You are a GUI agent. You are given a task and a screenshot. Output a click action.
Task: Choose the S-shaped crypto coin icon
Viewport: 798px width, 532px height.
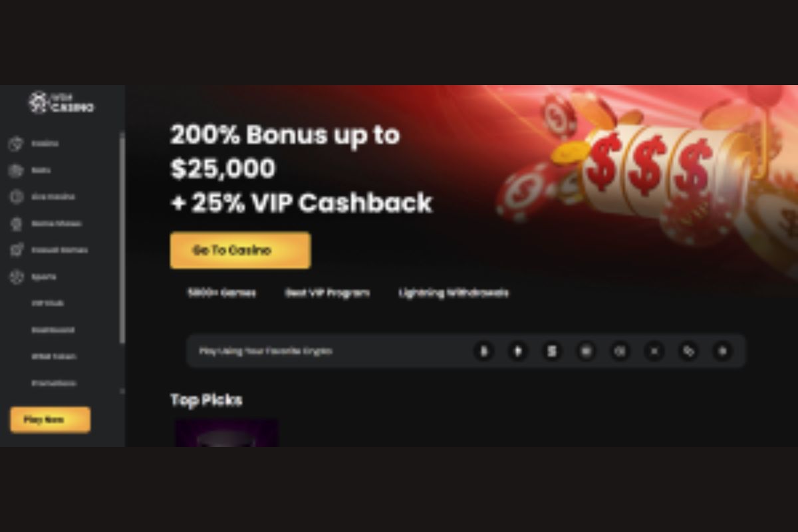pos(552,351)
